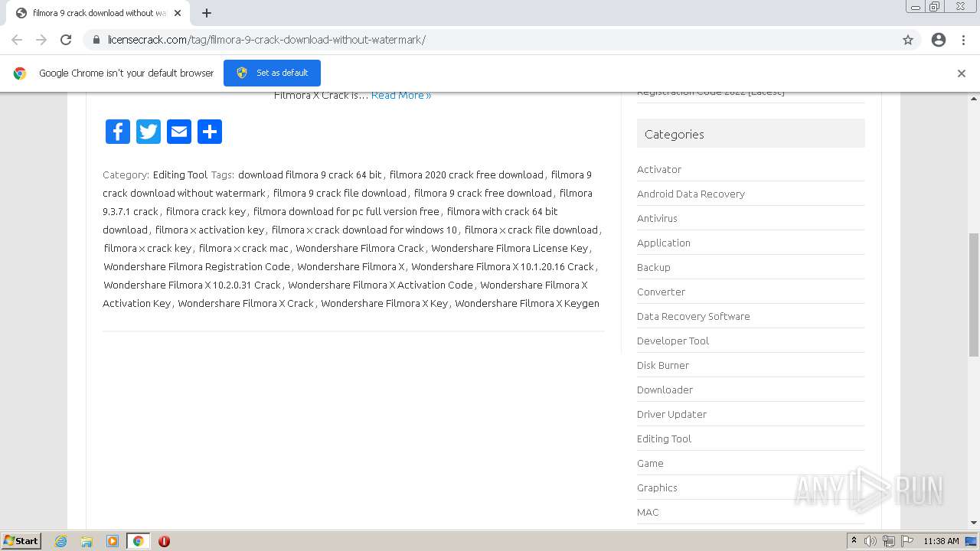Open the blue plus share icon
The width and height of the screenshot is (980, 551).
coord(210,132)
